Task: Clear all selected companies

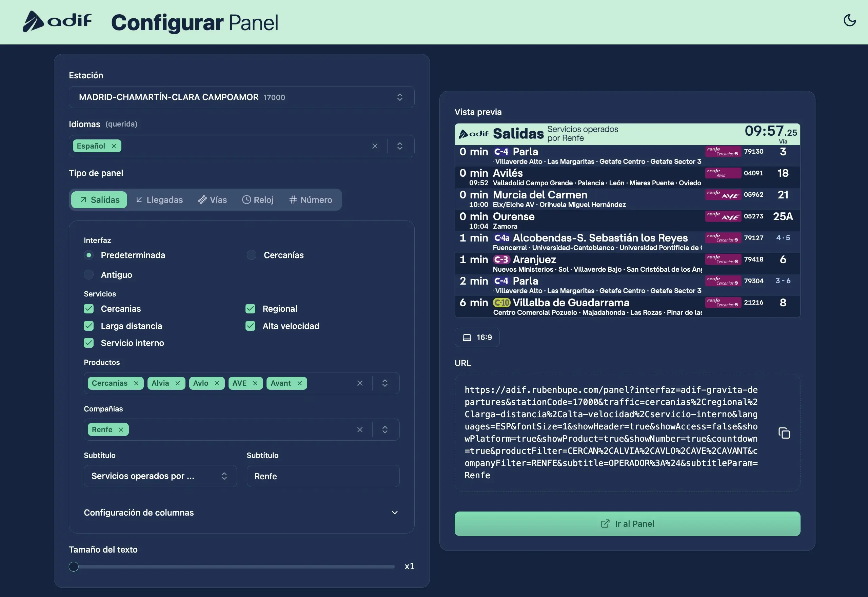Action: 360,430
